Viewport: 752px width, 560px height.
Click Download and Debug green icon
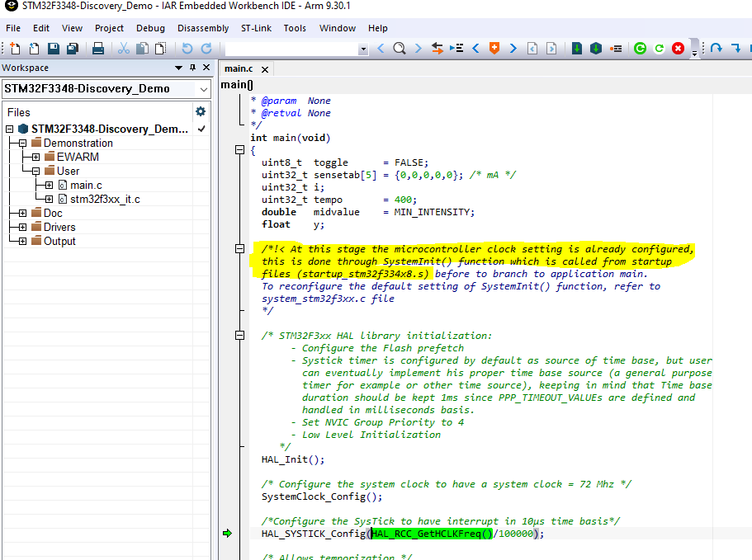pyautogui.click(x=640, y=49)
